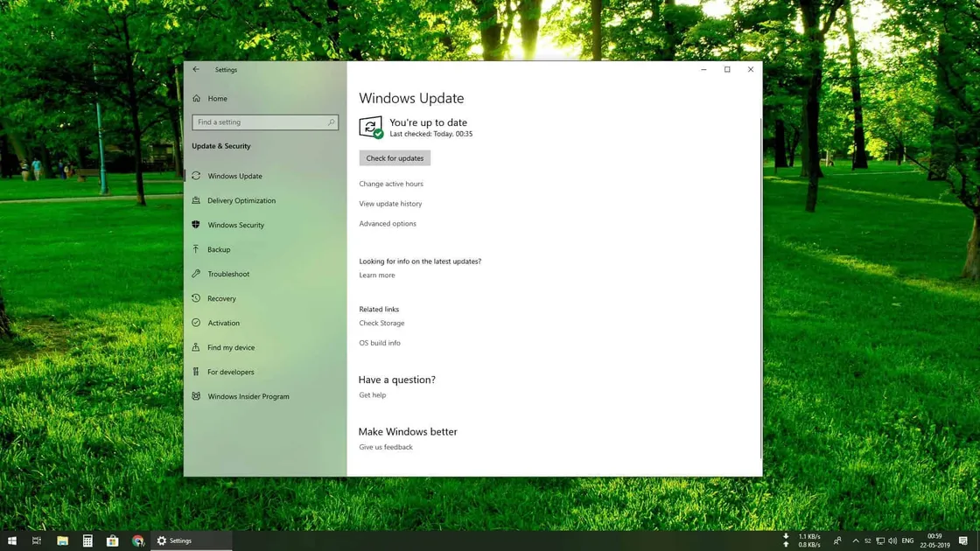The height and width of the screenshot is (551, 980).
Task: Open Activation settings
Action: [224, 323]
